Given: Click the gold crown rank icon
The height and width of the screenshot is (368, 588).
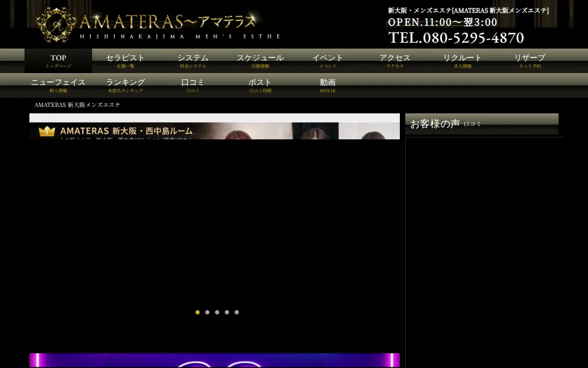Looking at the screenshot, I should (x=47, y=131).
